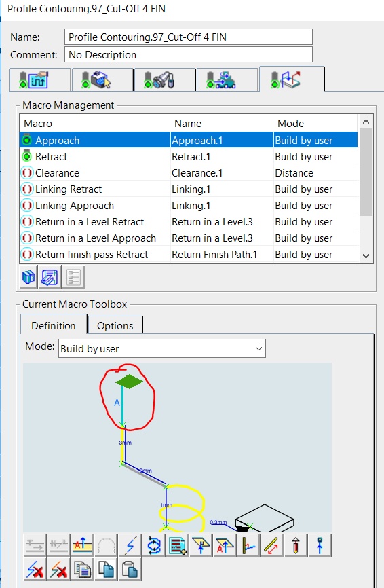Viewport: 384px width, 588px height.
Task: Add a circular motion arc
Action: [106, 545]
